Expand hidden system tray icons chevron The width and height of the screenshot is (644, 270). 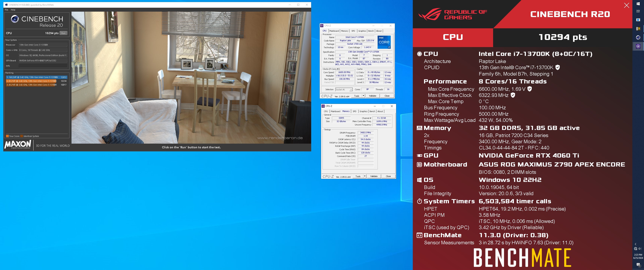(x=636, y=244)
